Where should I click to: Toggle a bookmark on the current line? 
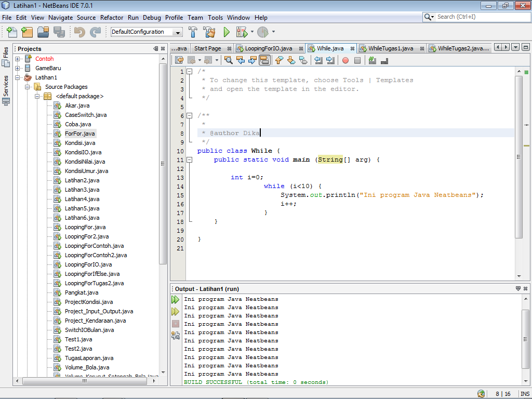click(304, 60)
